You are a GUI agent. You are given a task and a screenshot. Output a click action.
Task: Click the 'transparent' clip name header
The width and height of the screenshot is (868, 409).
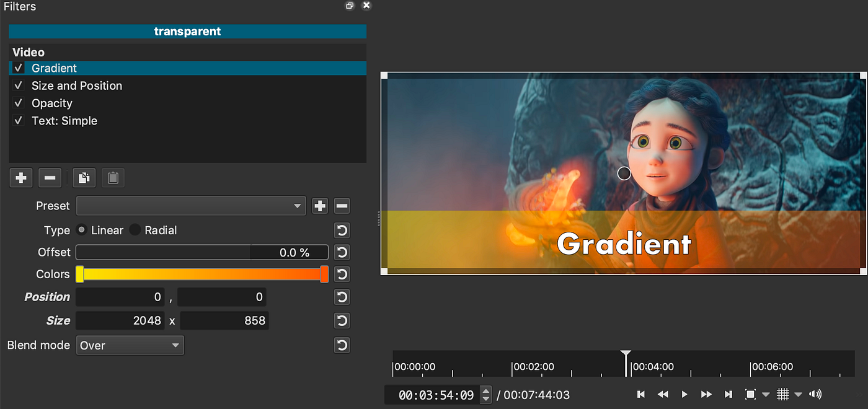(187, 32)
